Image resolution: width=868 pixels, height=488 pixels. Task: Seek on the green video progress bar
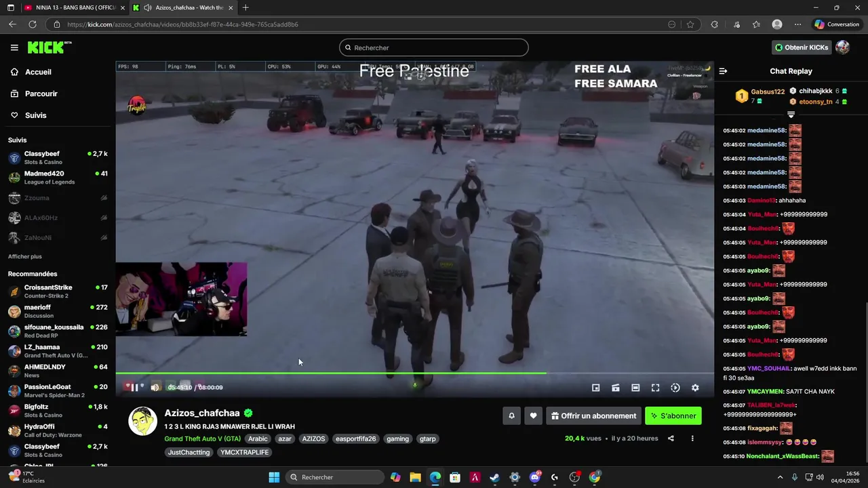[414, 373]
